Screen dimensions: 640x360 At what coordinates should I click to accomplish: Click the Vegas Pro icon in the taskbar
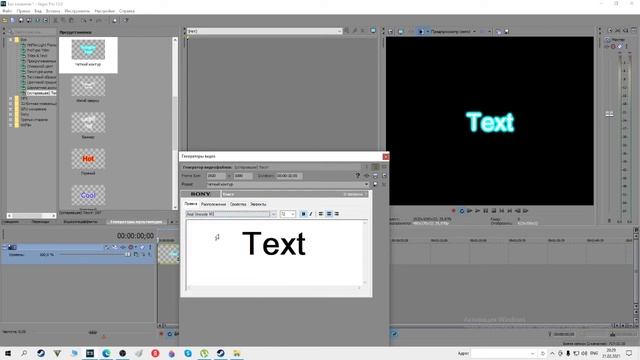point(90,353)
